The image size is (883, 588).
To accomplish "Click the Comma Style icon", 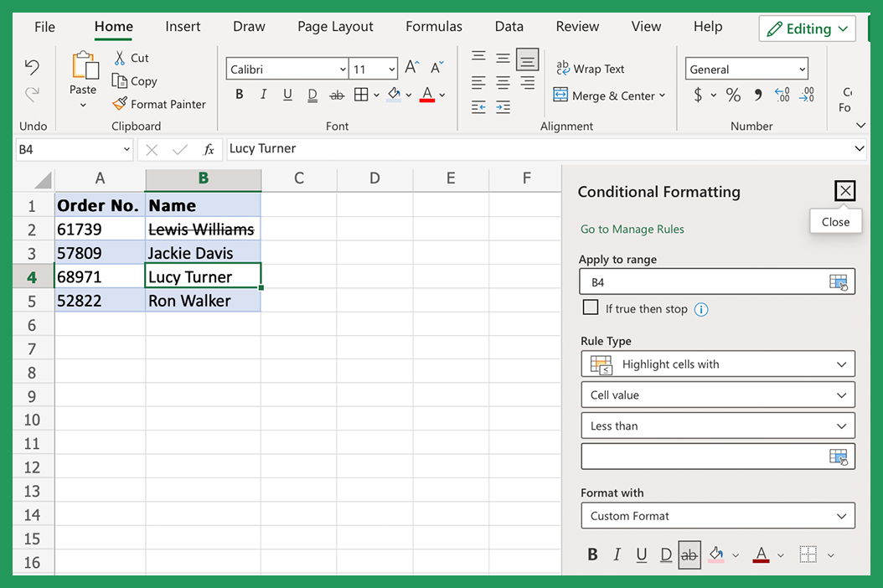I will (758, 95).
